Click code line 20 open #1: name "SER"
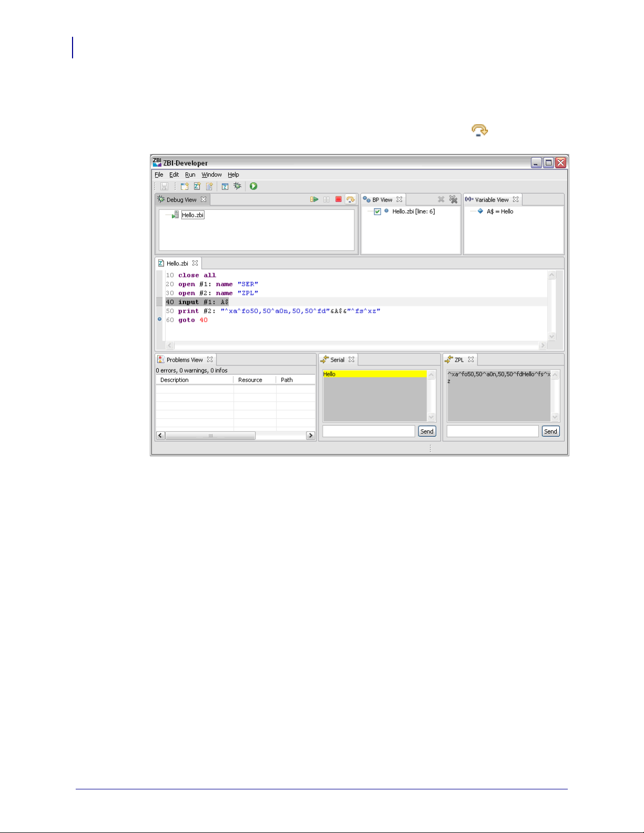The width and height of the screenshot is (644, 833). [212, 284]
